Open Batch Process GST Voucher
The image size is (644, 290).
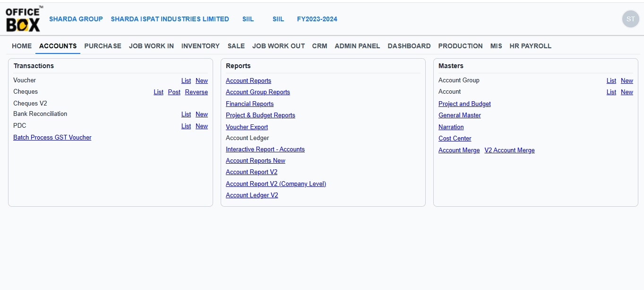52,138
